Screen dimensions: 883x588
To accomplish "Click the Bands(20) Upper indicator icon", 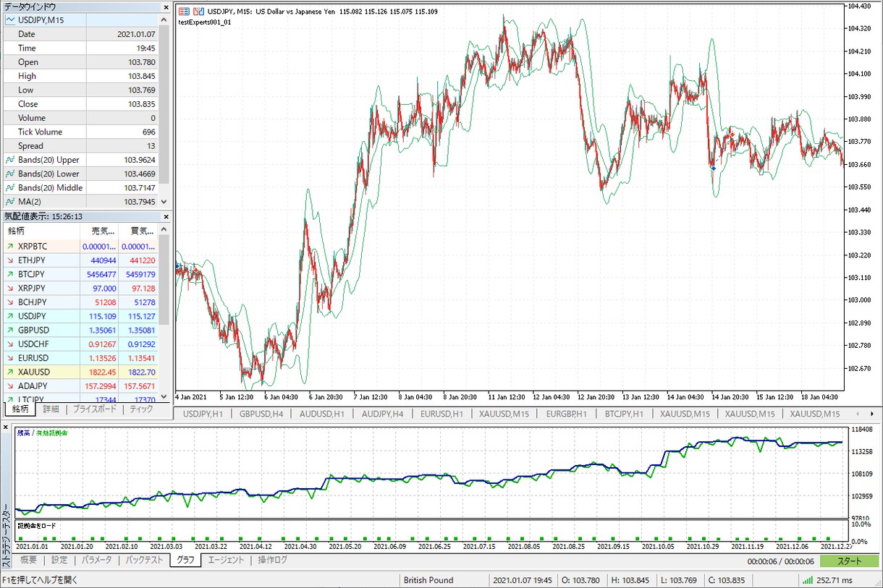I will click(10, 160).
